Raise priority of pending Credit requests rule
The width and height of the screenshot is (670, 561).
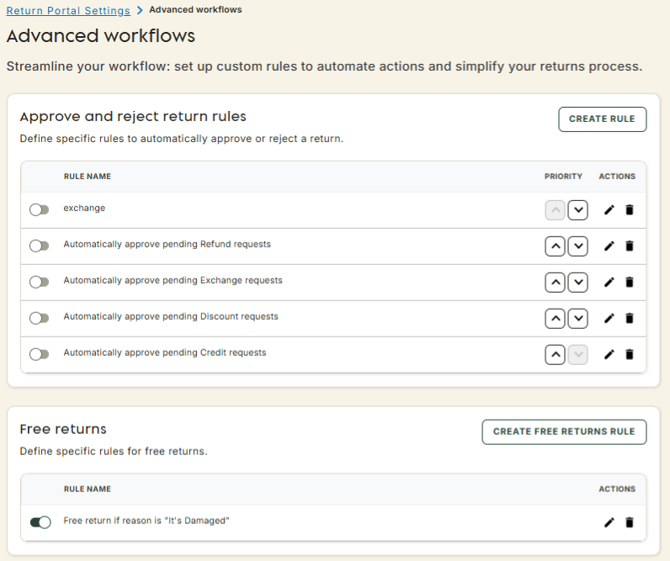555,354
